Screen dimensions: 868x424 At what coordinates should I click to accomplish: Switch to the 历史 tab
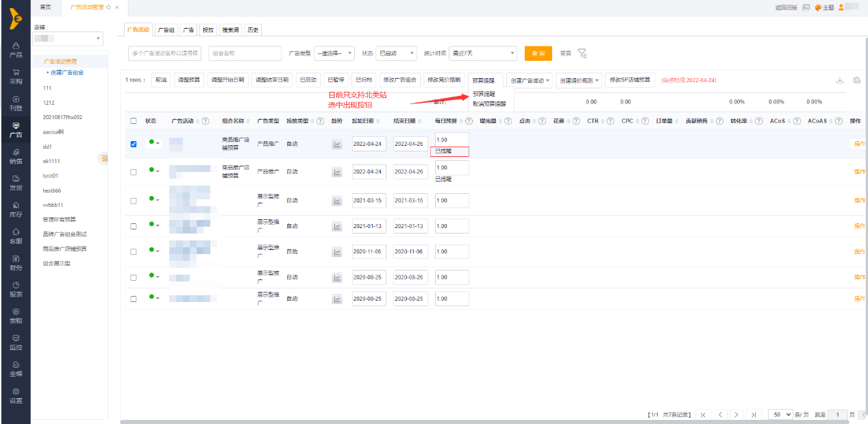point(253,29)
